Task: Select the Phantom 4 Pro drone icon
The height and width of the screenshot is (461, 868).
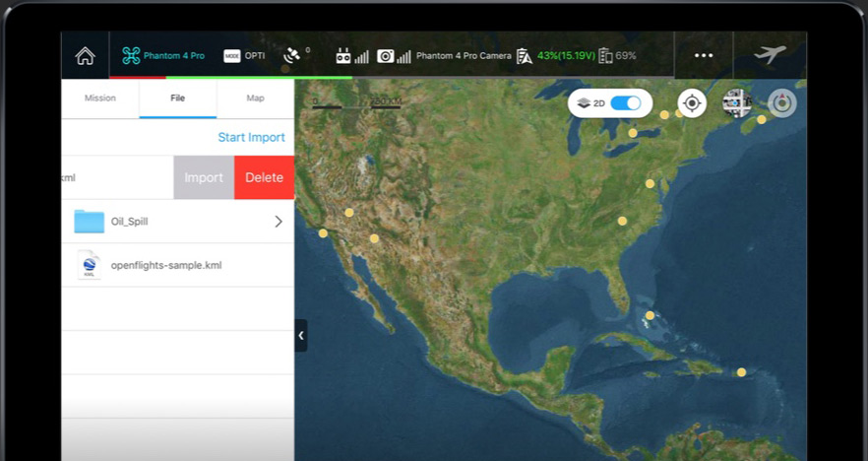Action: coord(131,55)
